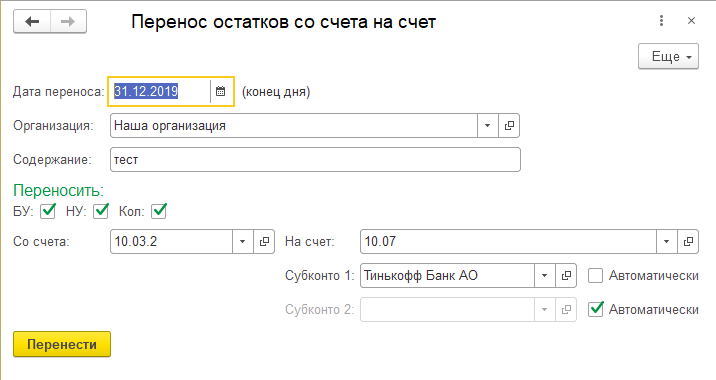This screenshot has width=716, height=380.
Task: Open the three-dot window options menu
Action: click(x=661, y=21)
